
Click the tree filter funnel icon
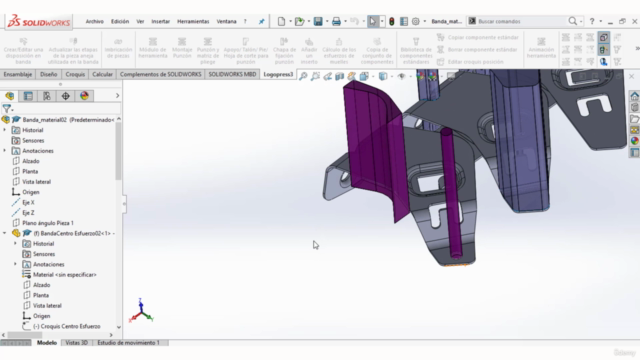point(7,109)
